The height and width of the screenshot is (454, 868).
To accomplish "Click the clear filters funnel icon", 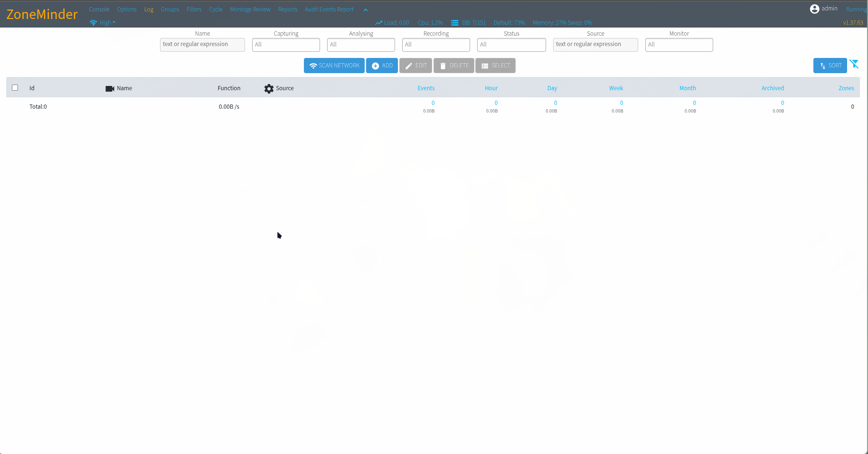I will (x=854, y=64).
